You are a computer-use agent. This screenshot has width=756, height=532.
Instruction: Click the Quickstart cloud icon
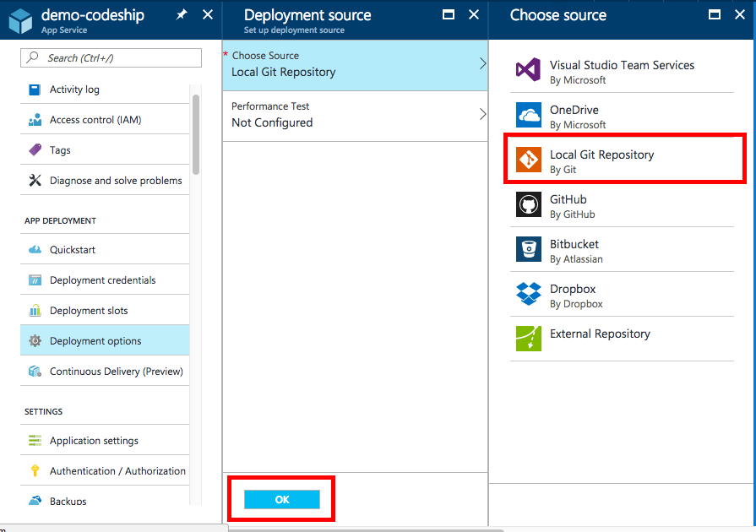pyautogui.click(x=35, y=250)
